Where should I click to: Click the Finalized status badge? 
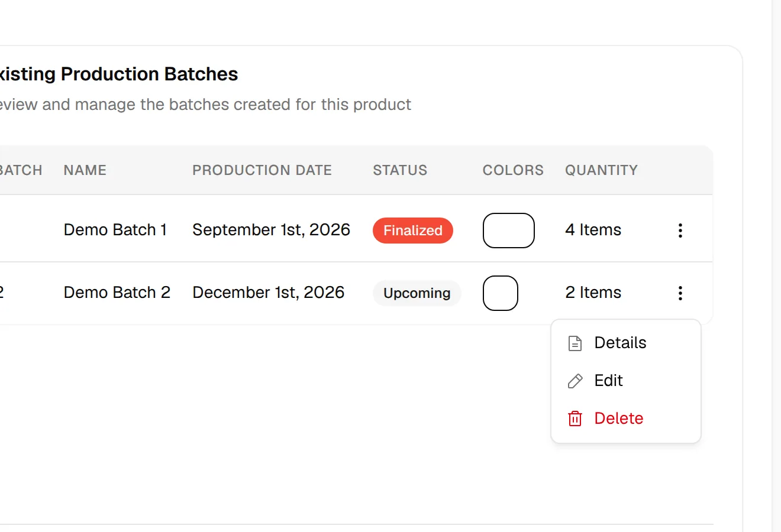pyautogui.click(x=413, y=231)
